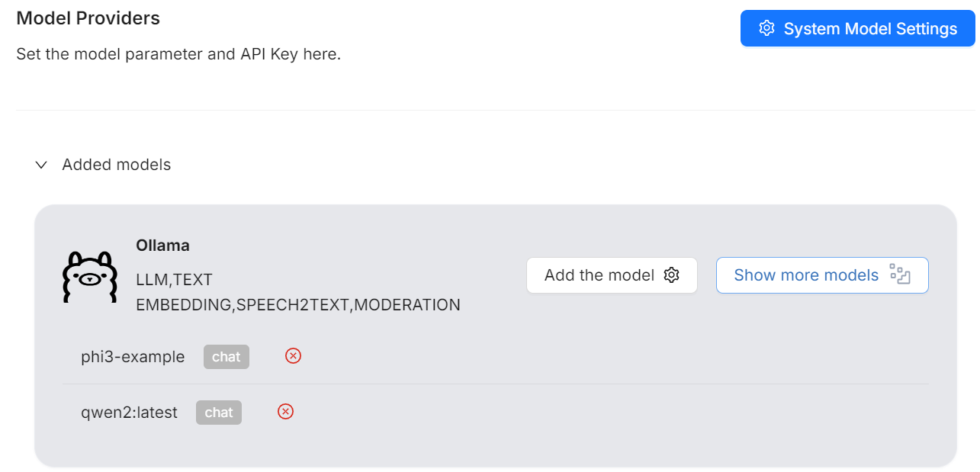Click the icon inside Show more models
The height and width of the screenshot is (472, 980).
pos(900,275)
